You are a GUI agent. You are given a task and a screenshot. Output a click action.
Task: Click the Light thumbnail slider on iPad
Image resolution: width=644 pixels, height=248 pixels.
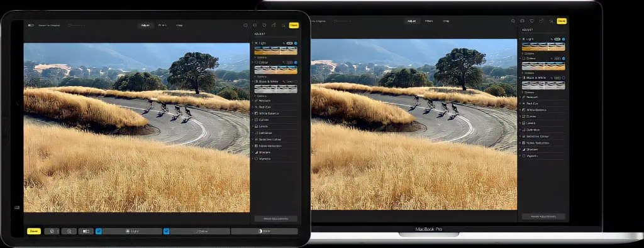click(x=275, y=50)
